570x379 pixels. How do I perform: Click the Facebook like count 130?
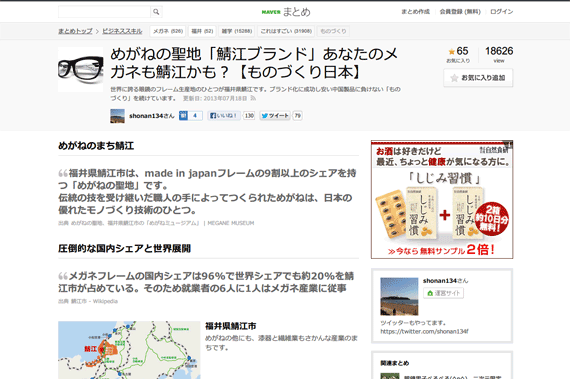(249, 116)
